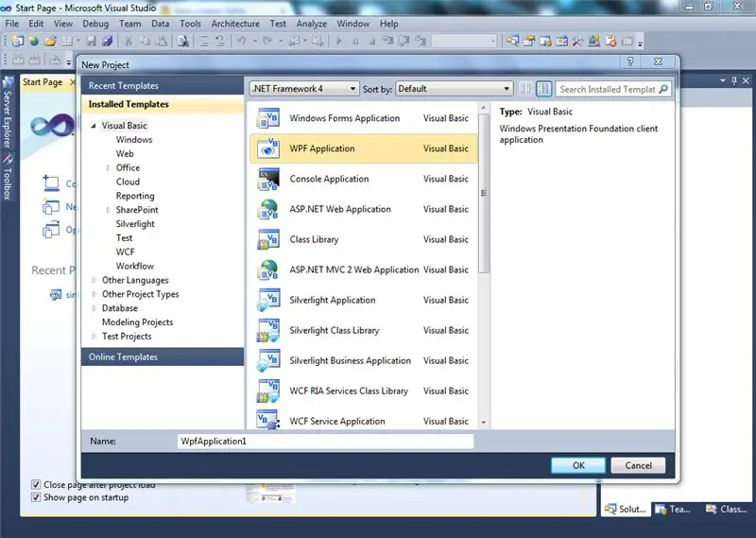This screenshot has height=538, width=756.
Task: Click the help question mark in New Project
Action: click(x=630, y=61)
